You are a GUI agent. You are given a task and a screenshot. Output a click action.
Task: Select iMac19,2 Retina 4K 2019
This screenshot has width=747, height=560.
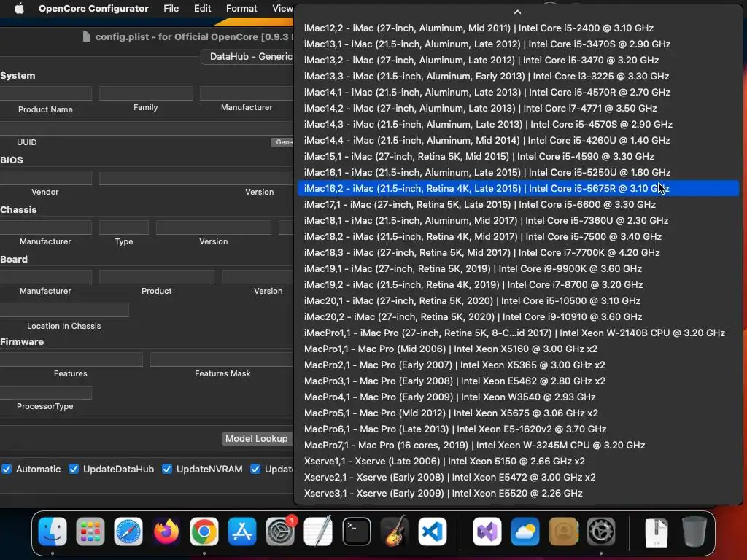tap(518, 285)
